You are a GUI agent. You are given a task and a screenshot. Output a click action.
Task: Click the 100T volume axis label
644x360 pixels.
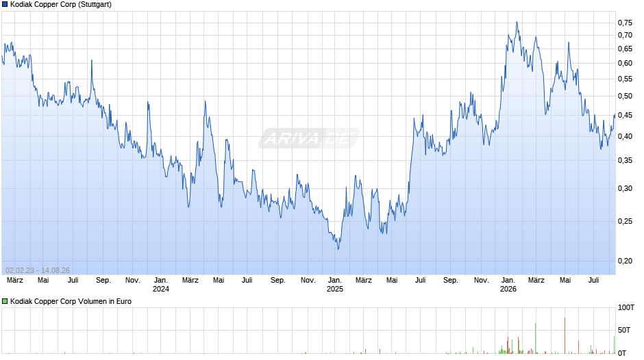(x=626, y=307)
